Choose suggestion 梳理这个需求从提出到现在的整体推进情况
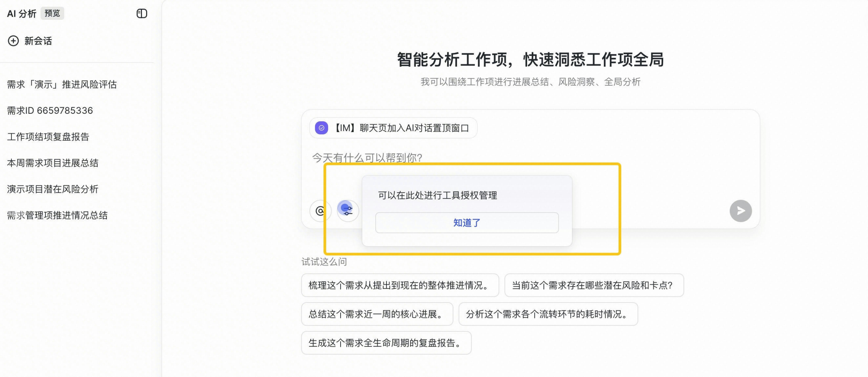 tap(400, 285)
